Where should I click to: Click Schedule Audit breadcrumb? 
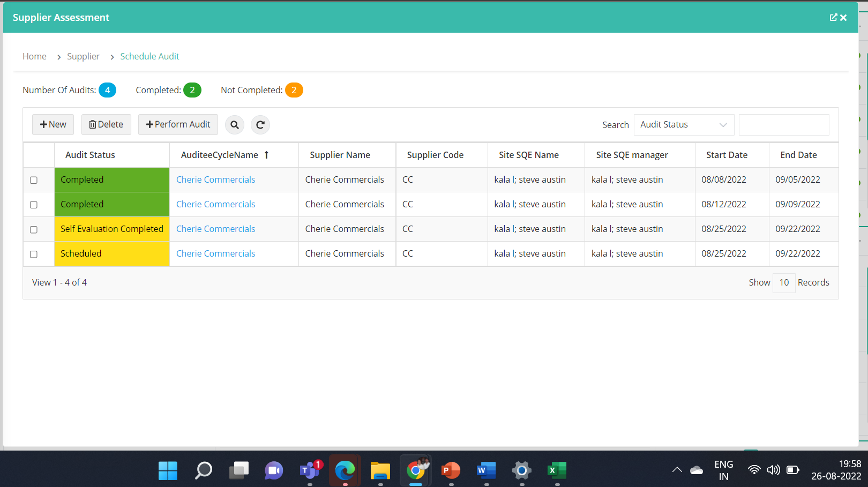149,56
